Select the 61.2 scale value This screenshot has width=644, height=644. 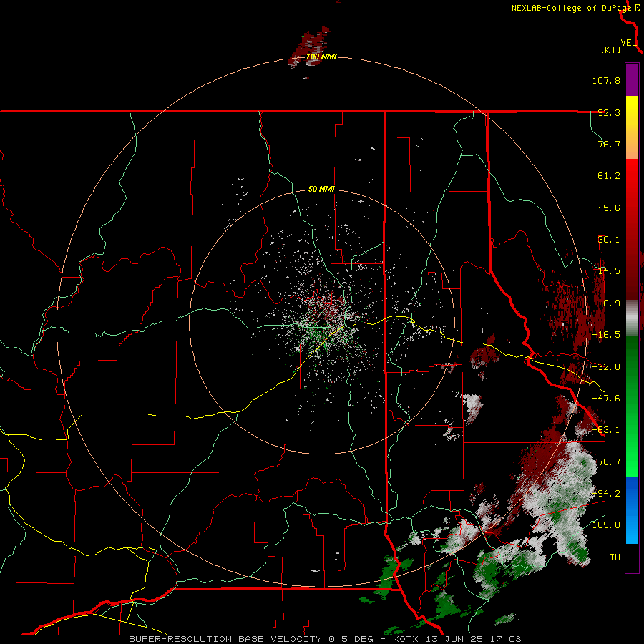pyautogui.click(x=609, y=176)
